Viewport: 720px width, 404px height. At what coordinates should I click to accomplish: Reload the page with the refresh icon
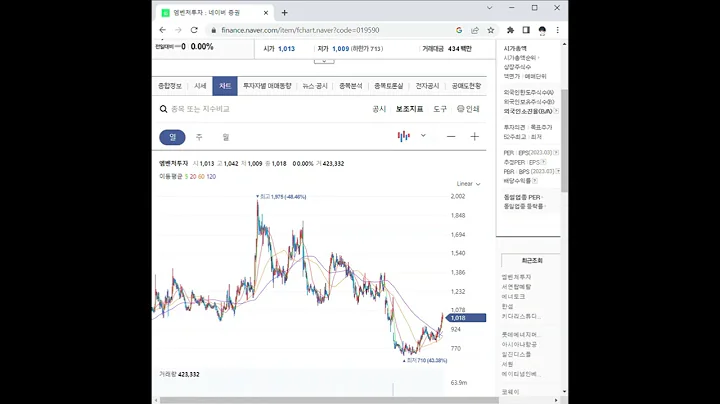194,30
